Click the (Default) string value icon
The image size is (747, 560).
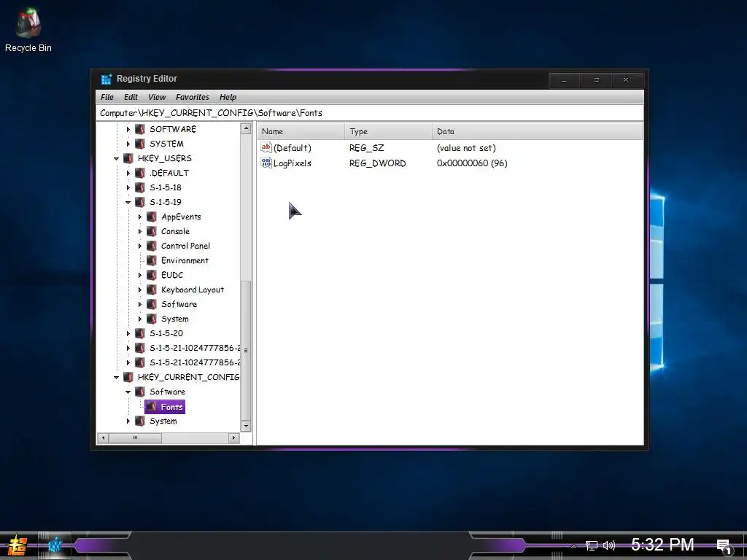pos(266,147)
